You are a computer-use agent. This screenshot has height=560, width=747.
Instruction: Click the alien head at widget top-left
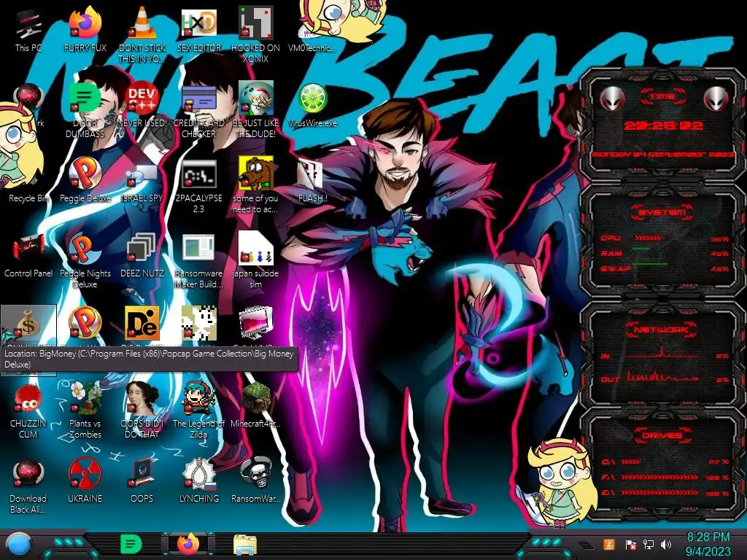(x=612, y=98)
